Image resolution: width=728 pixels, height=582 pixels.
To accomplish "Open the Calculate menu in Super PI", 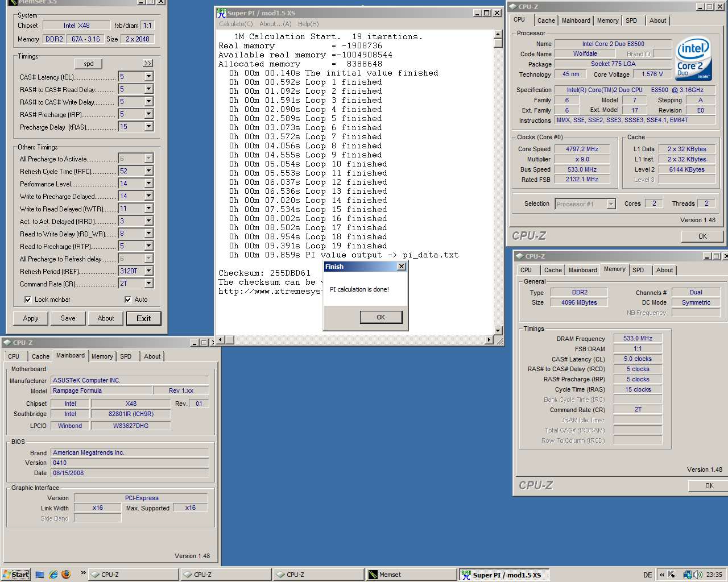I will [x=235, y=24].
